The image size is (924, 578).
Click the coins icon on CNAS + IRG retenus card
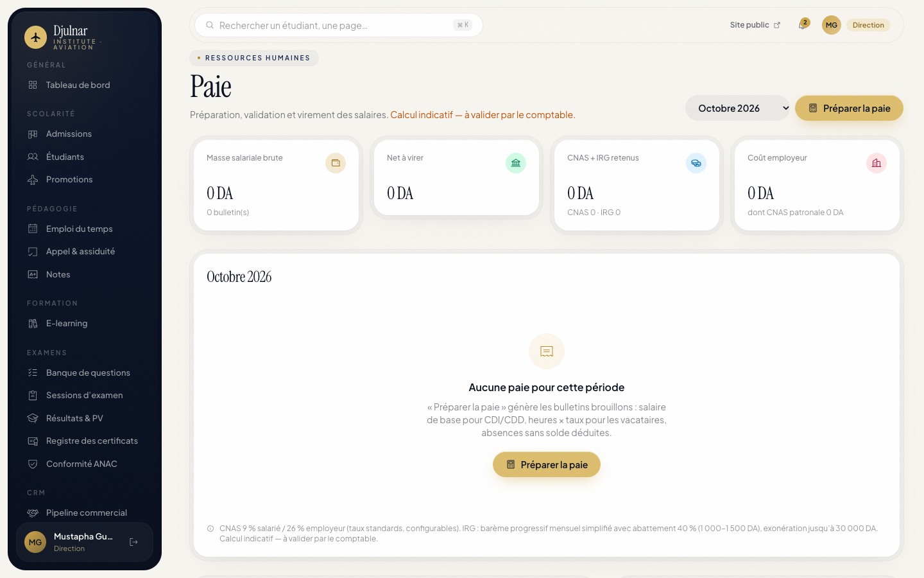696,163
